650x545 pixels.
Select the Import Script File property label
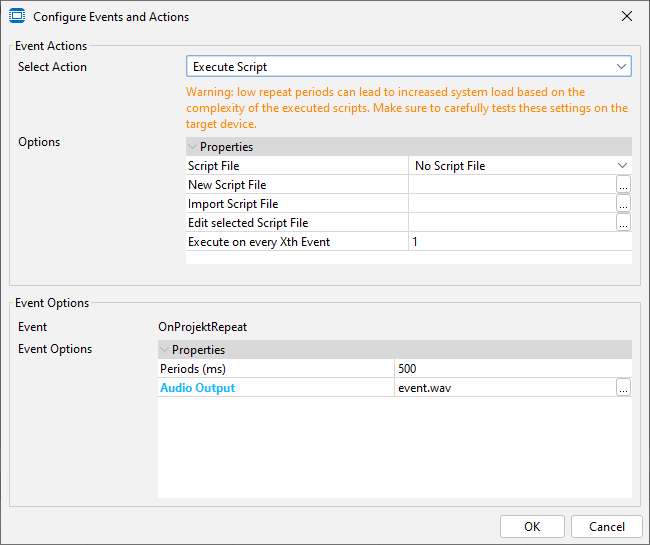[233, 204]
